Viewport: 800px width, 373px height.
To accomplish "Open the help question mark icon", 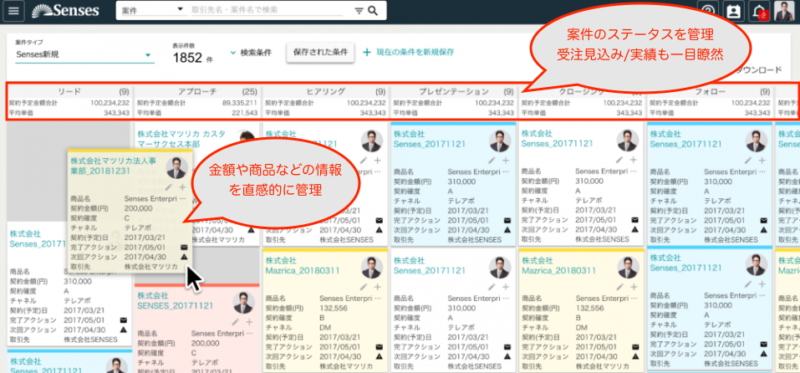I will [708, 12].
